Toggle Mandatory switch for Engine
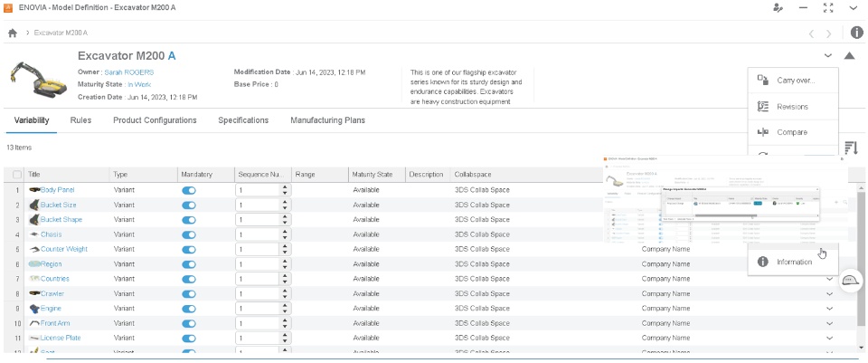868x363 pixels. coord(188,309)
